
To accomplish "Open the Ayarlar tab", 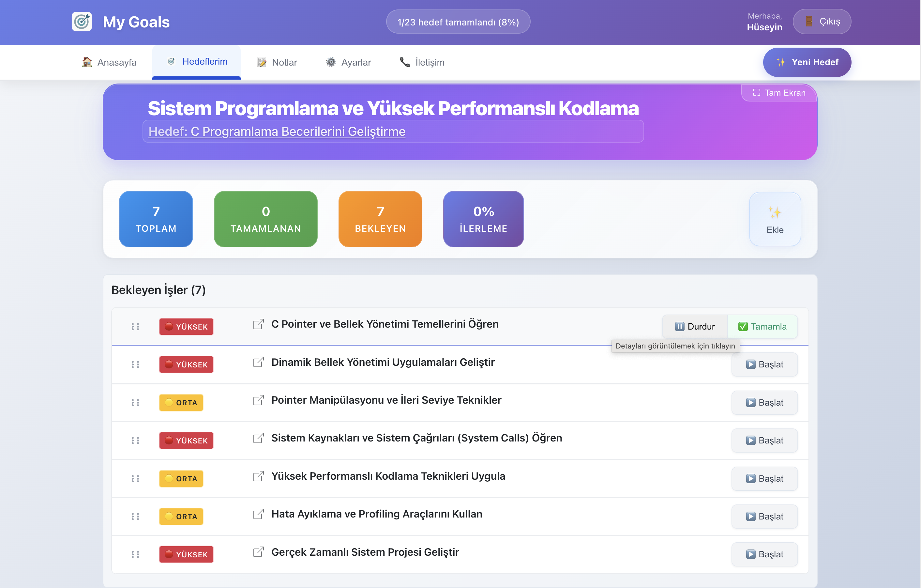I will pos(348,62).
